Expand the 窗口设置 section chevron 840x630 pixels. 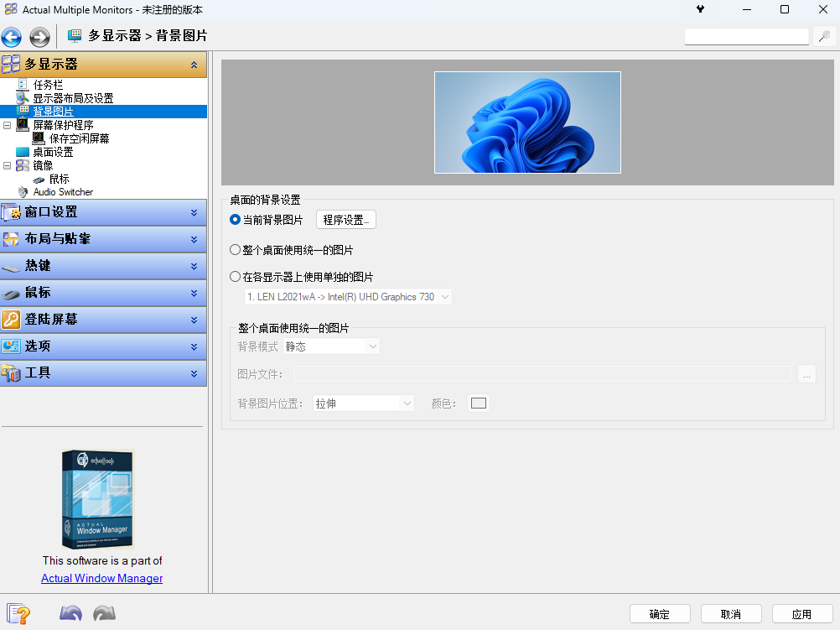194,213
